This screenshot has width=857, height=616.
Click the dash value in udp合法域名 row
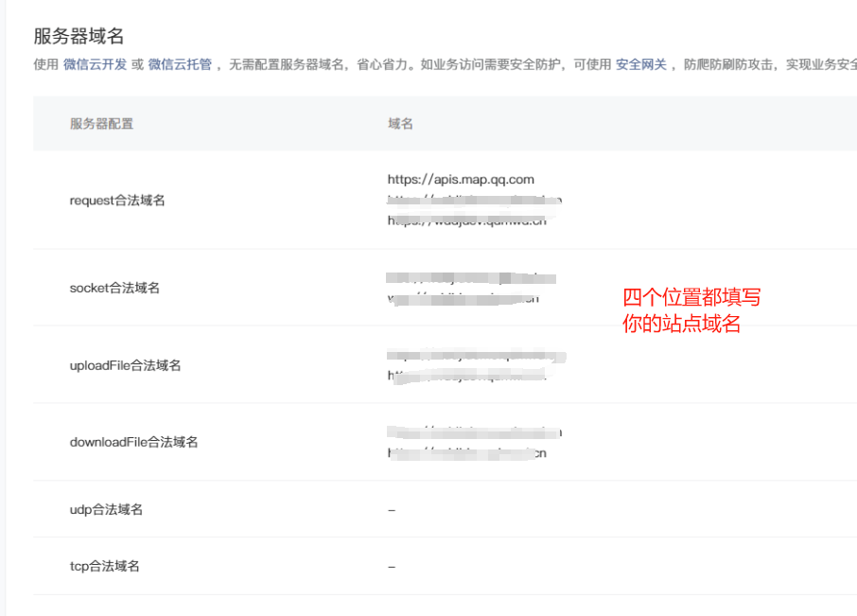click(392, 510)
